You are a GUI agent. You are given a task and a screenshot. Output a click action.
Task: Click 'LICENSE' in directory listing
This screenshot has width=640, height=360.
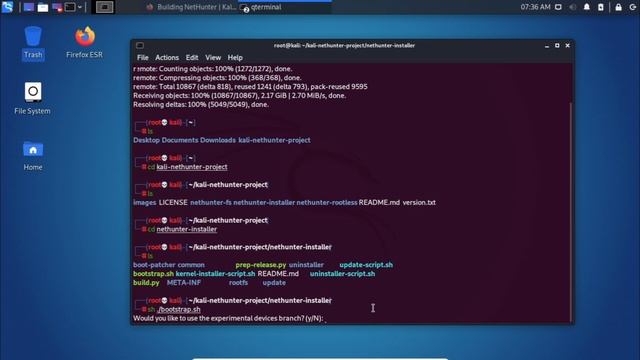pos(173,202)
